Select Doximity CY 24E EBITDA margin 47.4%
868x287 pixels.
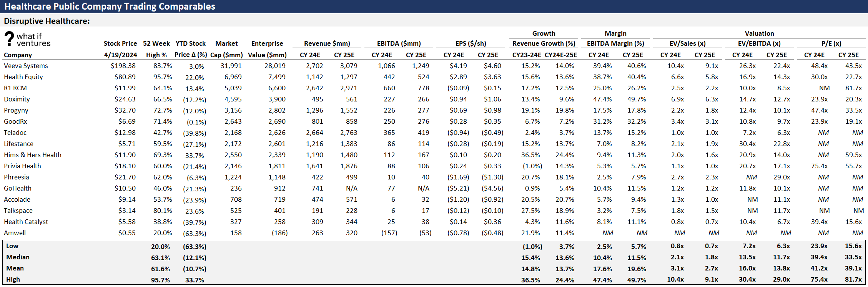pos(602,99)
